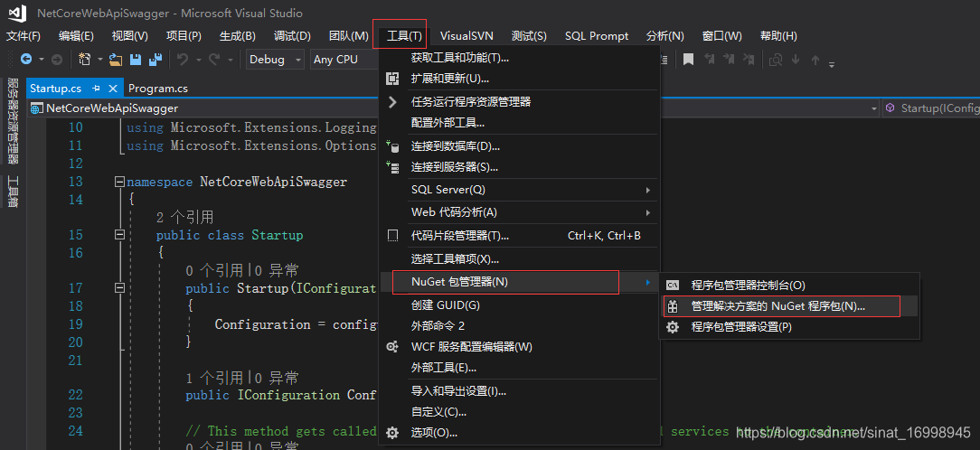
Task: Switch to the Program.cs tab
Action: (158, 89)
